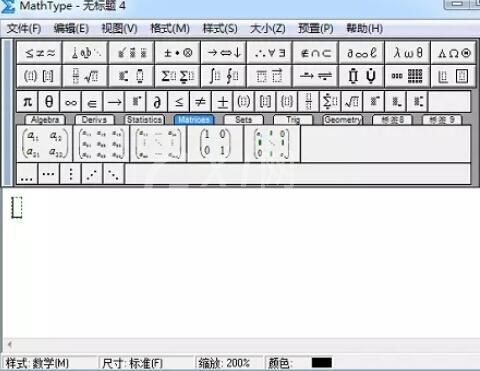Open the relational symbols palette (≤≠≈)
The image size is (480, 371).
[39, 53]
